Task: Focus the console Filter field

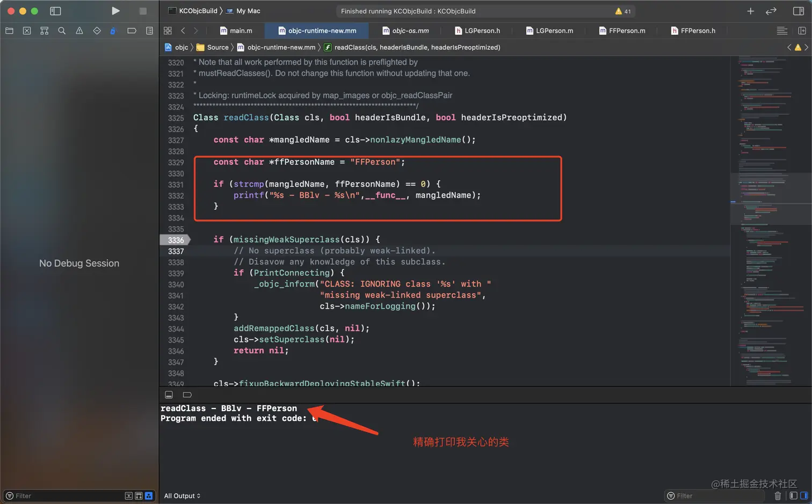Action: tap(714, 496)
